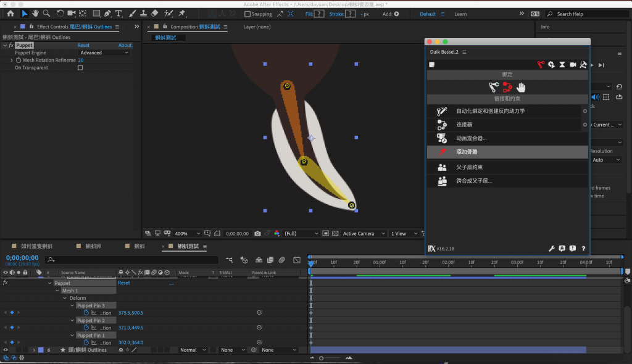Open Duik rigging panel red bones icon
This screenshot has width=632, height=364.
click(x=541, y=65)
